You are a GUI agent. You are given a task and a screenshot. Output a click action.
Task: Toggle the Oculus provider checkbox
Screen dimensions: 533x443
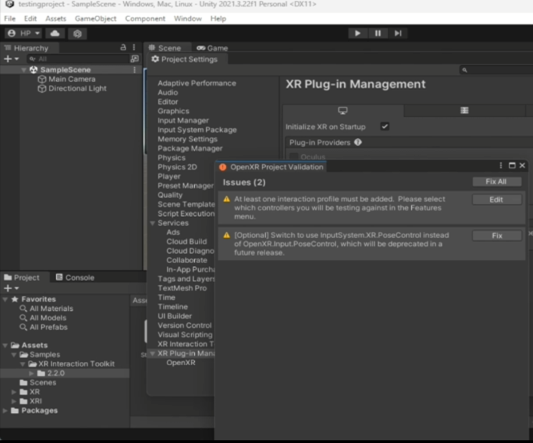(x=293, y=157)
